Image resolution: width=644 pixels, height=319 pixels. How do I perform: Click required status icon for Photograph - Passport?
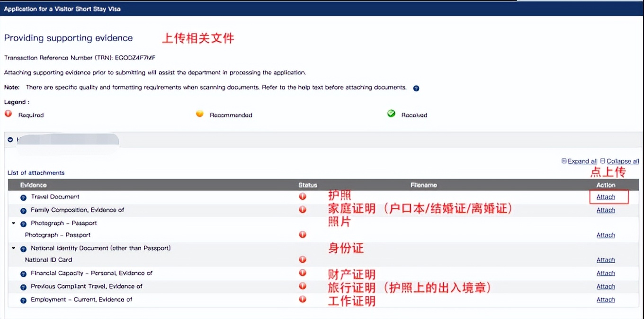pos(303,235)
